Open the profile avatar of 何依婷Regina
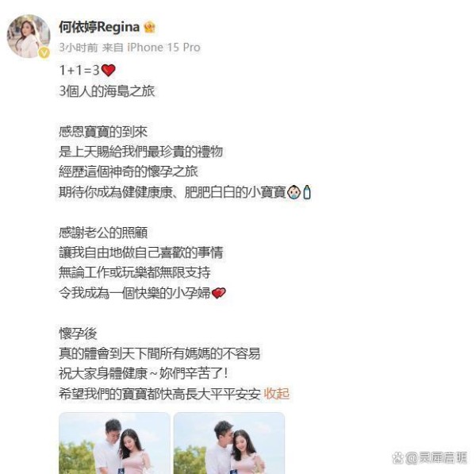The width and height of the screenshot is (476, 474). (x=29, y=36)
